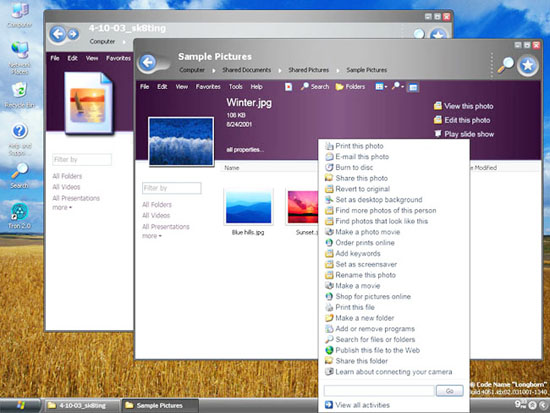
Task: Switch to 4-10-03_sk8ting taskbar button
Action: point(82,406)
